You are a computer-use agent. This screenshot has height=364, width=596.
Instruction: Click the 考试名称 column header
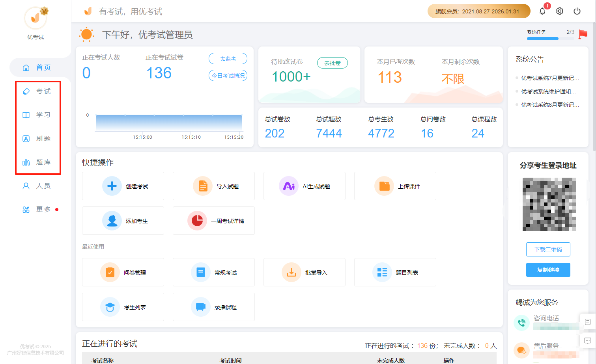click(x=103, y=360)
